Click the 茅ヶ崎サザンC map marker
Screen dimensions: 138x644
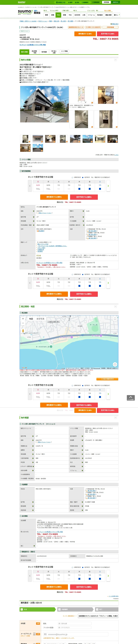[x=72, y=337]
